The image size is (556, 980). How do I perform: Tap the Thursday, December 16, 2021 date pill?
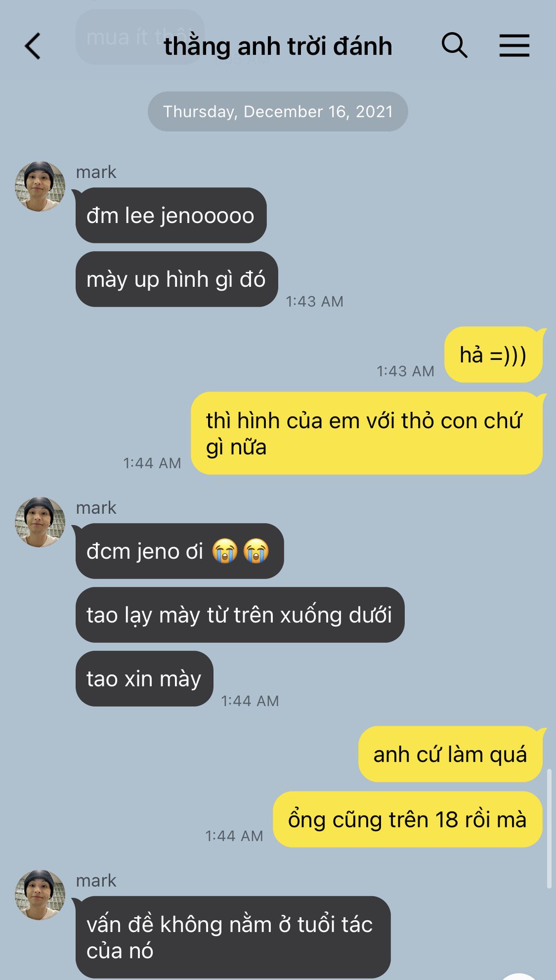pyautogui.click(x=278, y=111)
